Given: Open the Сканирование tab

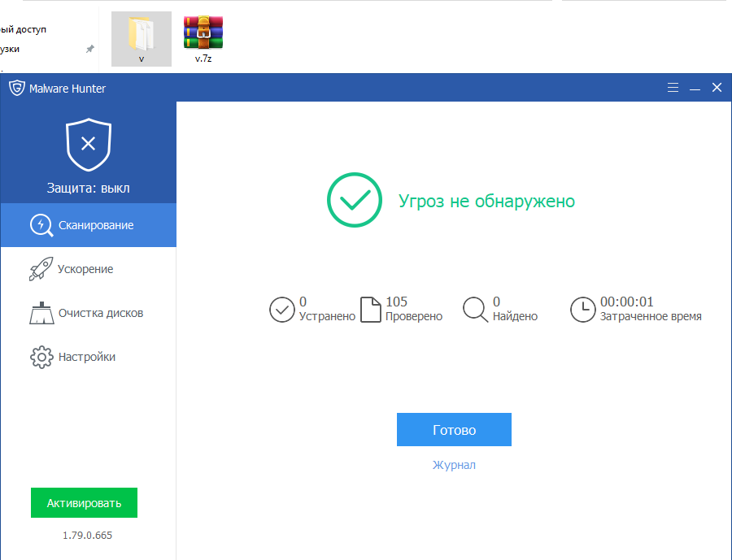Looking at the screenshot, I should [x=88, y=225].
